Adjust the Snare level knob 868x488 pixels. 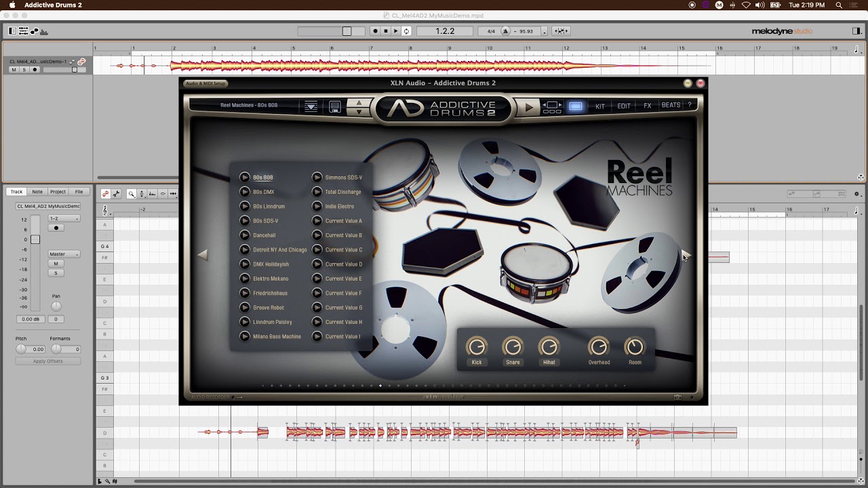point(513,347)
